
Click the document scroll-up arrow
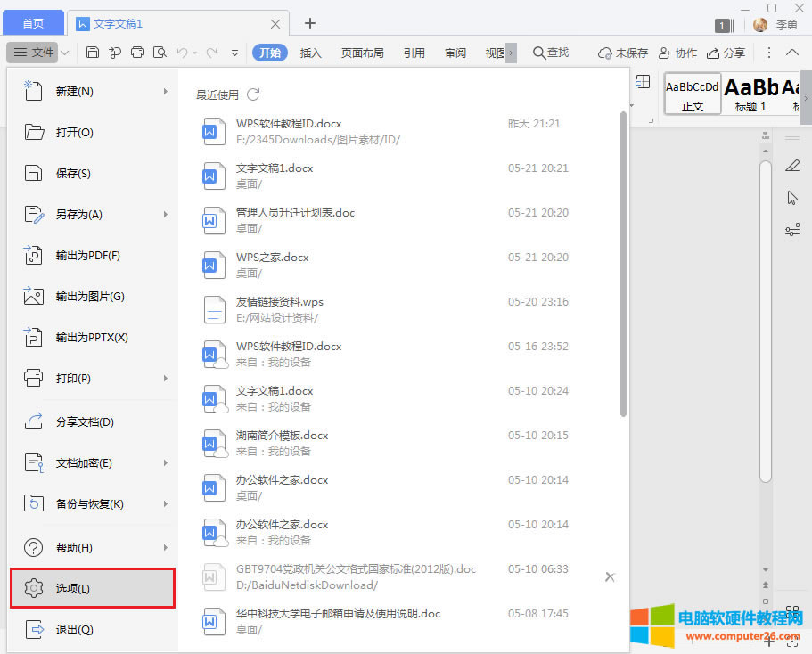click(x=766, y=151)
